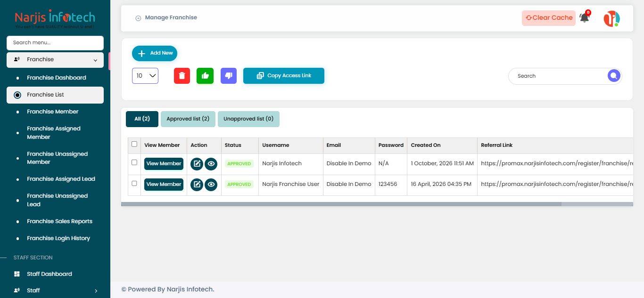Switch to the Unapproved list (0) tab
This screenshot has height=298, width=644.
(x=248, y=119)
